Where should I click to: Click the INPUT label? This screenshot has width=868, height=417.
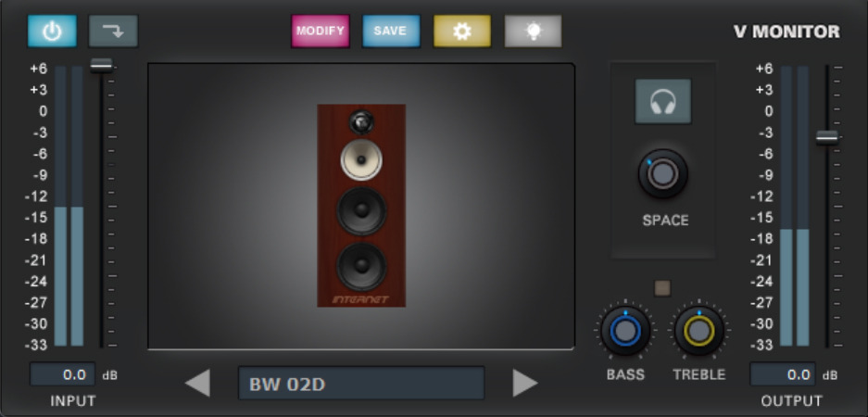[73, 400]
